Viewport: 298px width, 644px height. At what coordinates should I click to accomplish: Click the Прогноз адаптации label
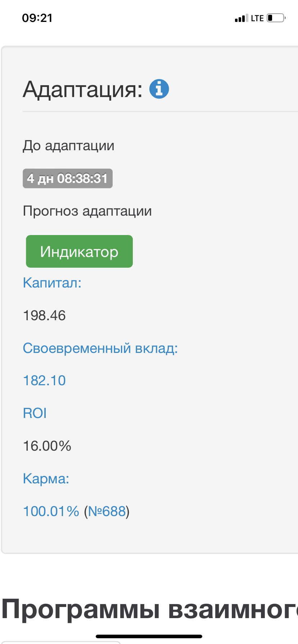click(x=87, y=211)
